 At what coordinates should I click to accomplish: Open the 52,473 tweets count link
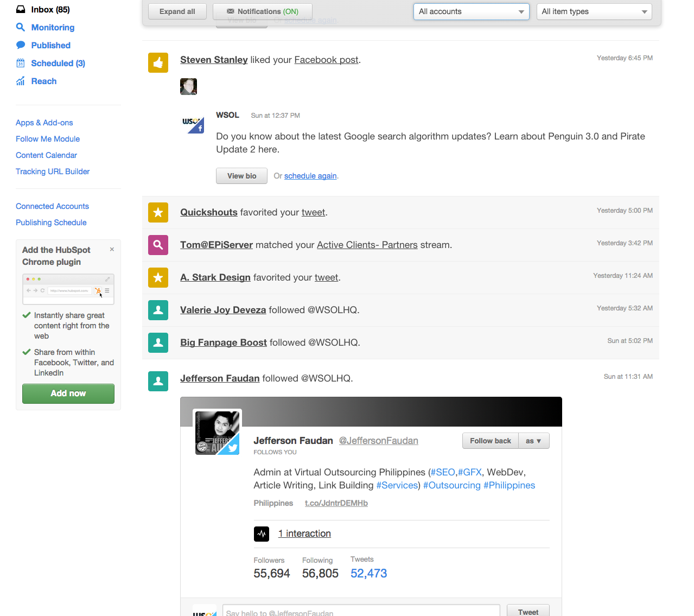tap(369, 573)
